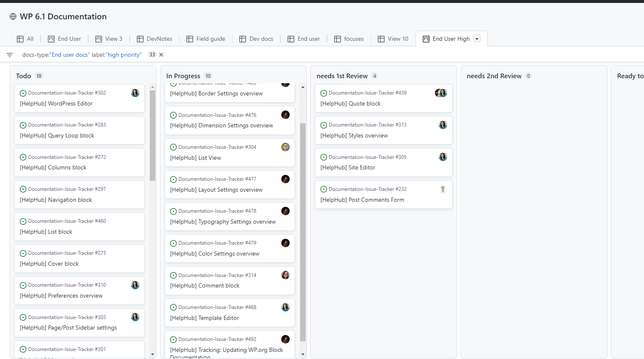Click open-issue icon on Navigation block card
Viewport: 644px width, 359px height.
[x=23, y=189]
